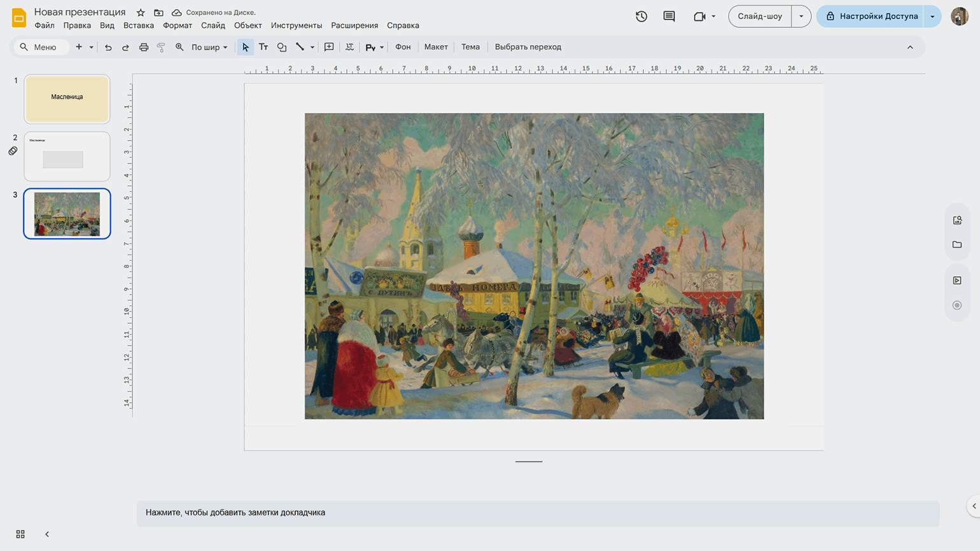Hide the menus with chevron up
This screenshot has width=980, height=551.
tap(910, 47)
